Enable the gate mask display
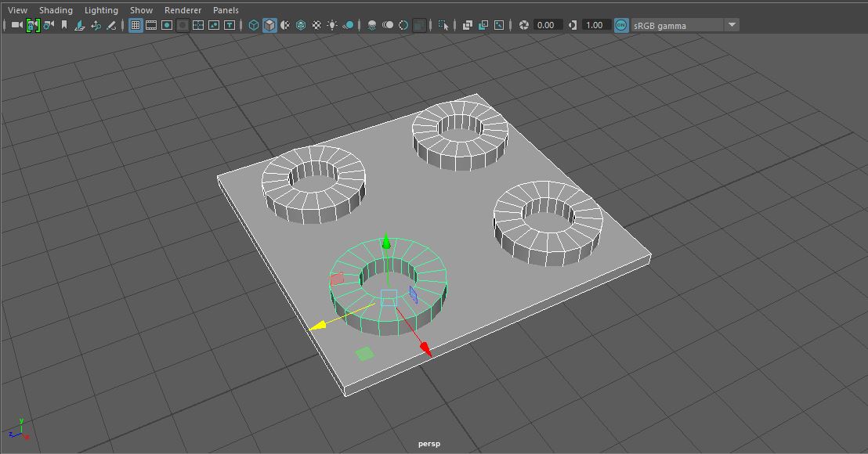Image resolution: width=868 pixels, height=454 pixels. [x=182, y=25]
